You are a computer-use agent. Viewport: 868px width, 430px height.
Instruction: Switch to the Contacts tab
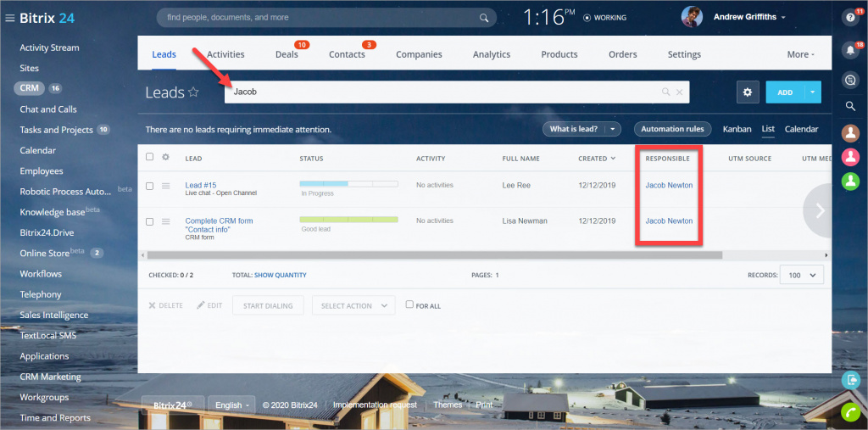[x=347, y=54]
